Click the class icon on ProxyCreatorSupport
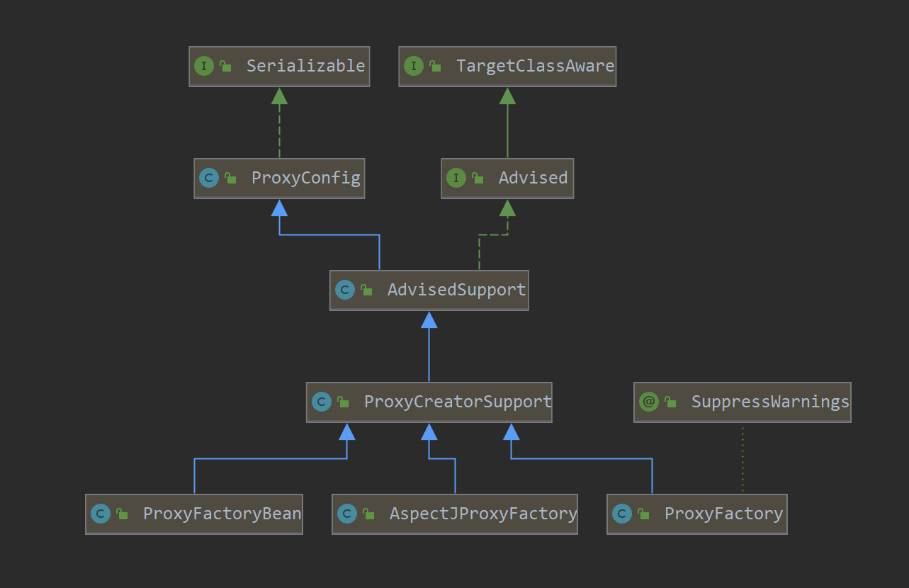This screenshot has width=909, height=588. pos(322,402)
